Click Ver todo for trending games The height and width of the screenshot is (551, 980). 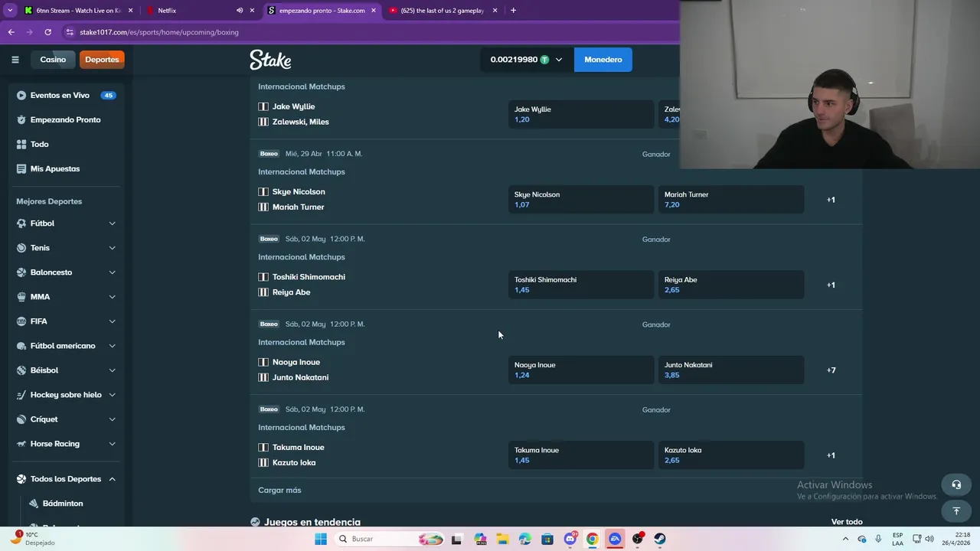847,522
